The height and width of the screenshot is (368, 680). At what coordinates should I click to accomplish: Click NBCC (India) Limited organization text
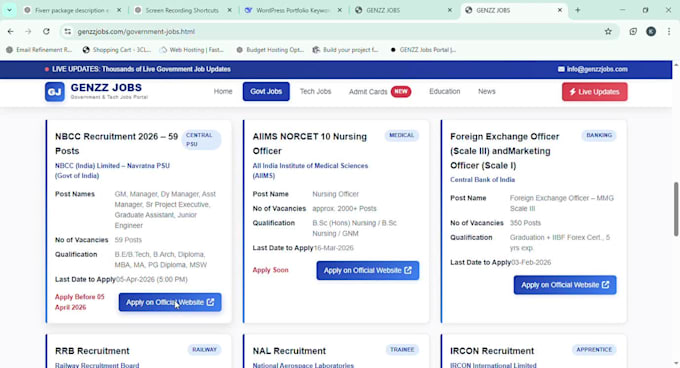point(112,170)
